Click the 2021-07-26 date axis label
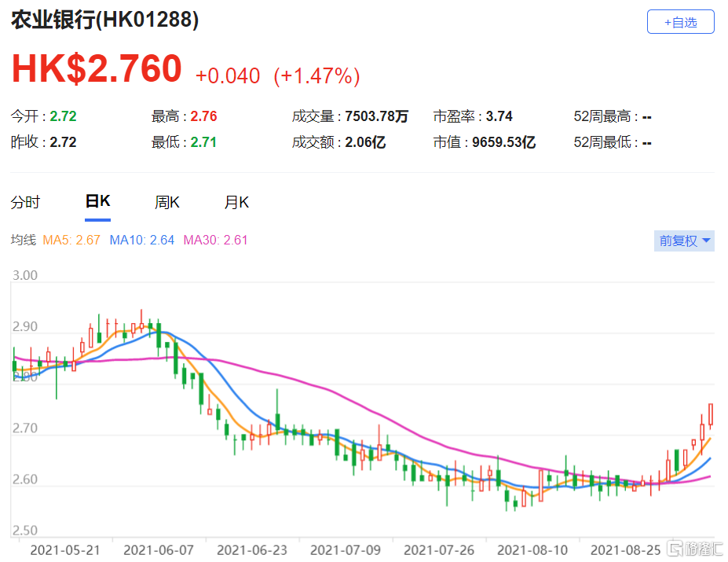This screenshot has height=562, width=728. tap(439, 550)
